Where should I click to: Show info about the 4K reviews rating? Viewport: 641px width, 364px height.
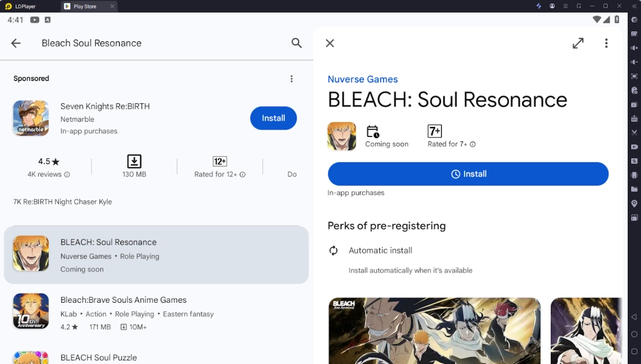[67, 175]
